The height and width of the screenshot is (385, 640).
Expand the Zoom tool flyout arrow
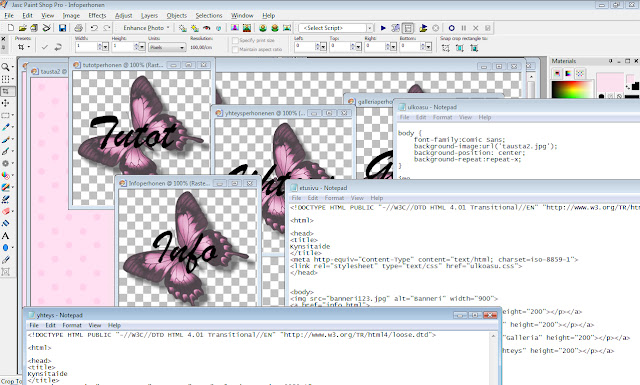coord(13,67)
